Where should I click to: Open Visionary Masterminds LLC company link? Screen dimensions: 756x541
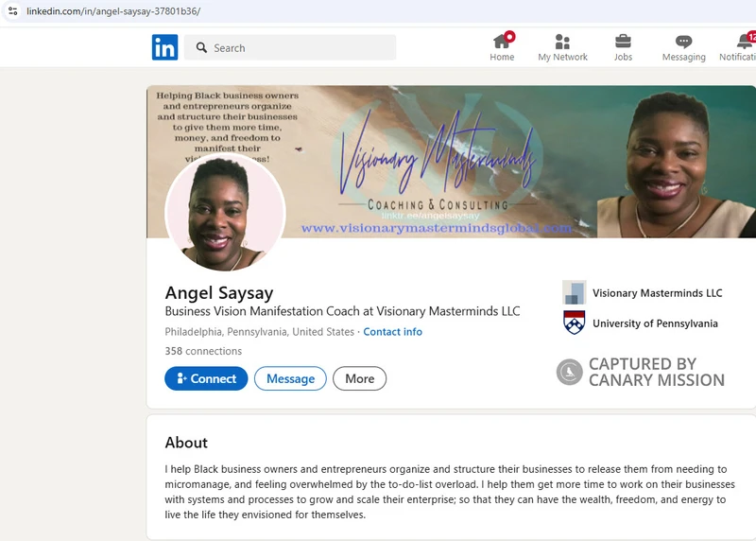(657, 293)
